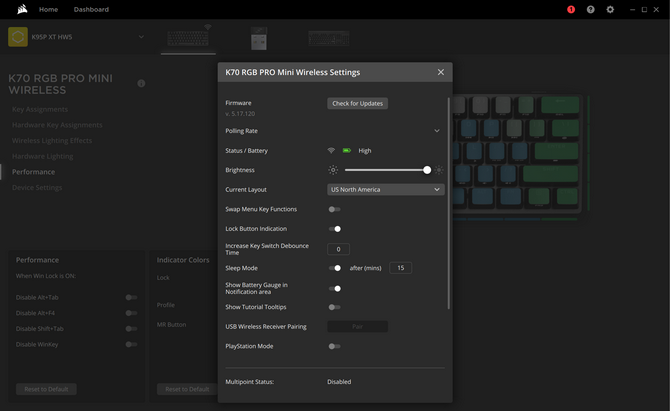Click the settings dialog scrollbar

[x=448, y=203]
